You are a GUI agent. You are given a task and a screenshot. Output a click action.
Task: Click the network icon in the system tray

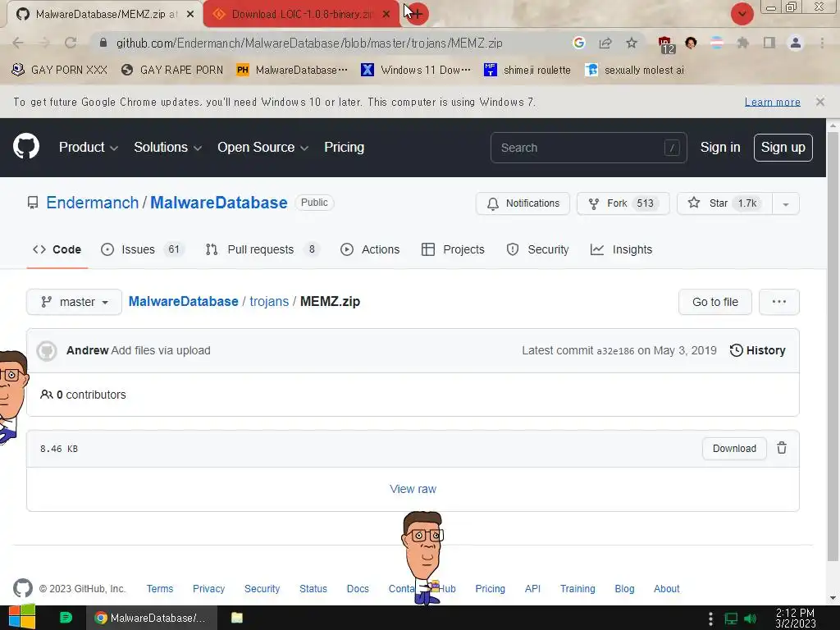point(731,619)
